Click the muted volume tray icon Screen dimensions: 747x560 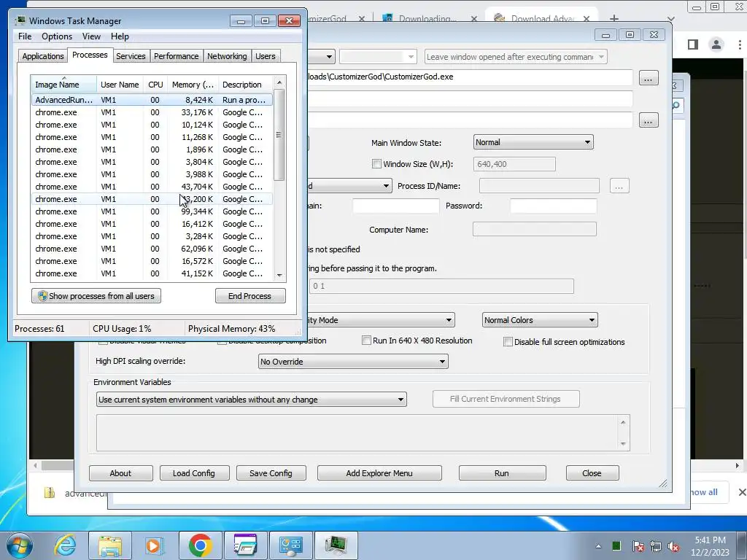click(x=673, y=546)
